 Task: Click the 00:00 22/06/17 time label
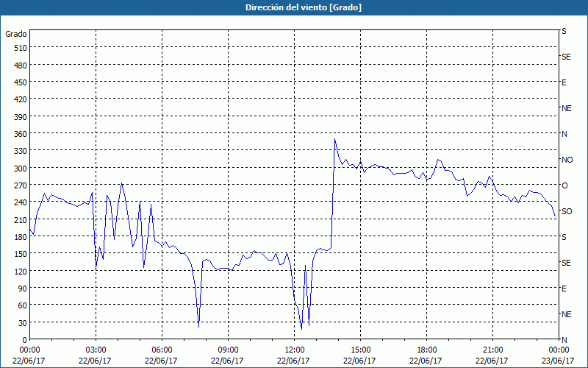point(29,355)
